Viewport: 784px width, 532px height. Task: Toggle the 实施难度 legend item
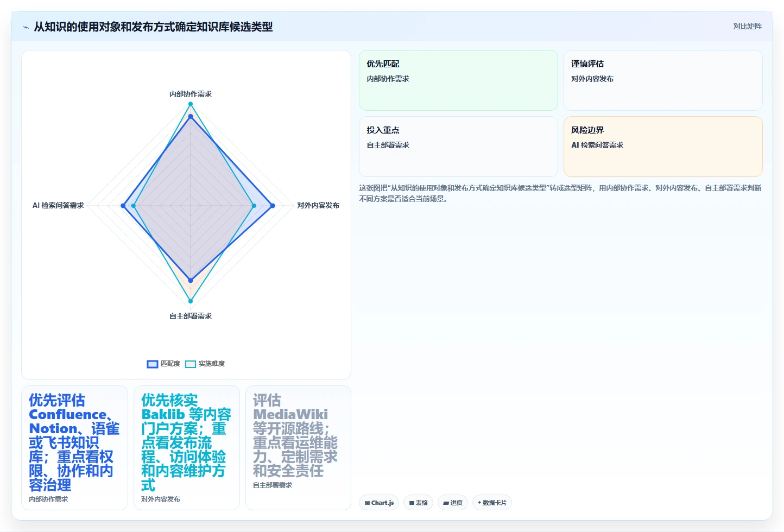205,364
